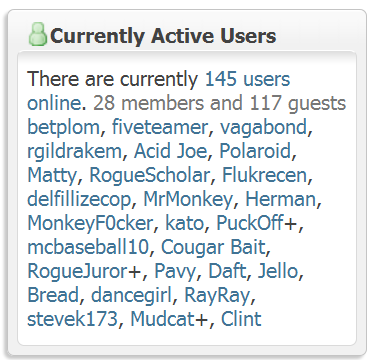Open the 145 users online link
The height and width of the screenshot is (360, 373).
(159, 91)
